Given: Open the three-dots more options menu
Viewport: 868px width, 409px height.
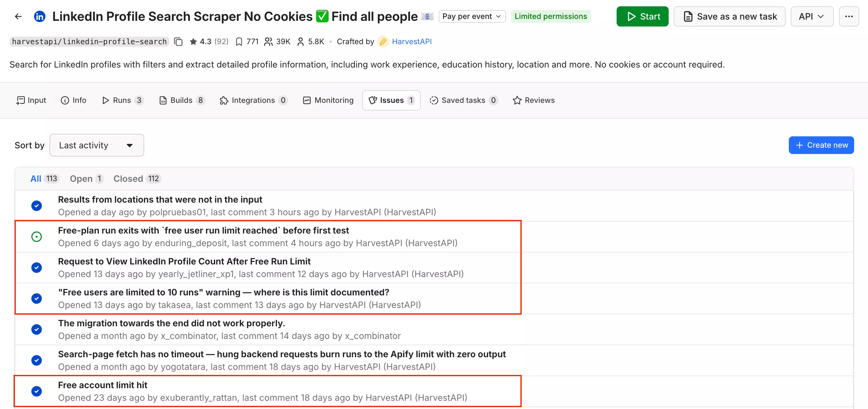Looking at the screenshot, I should point(849,16).
